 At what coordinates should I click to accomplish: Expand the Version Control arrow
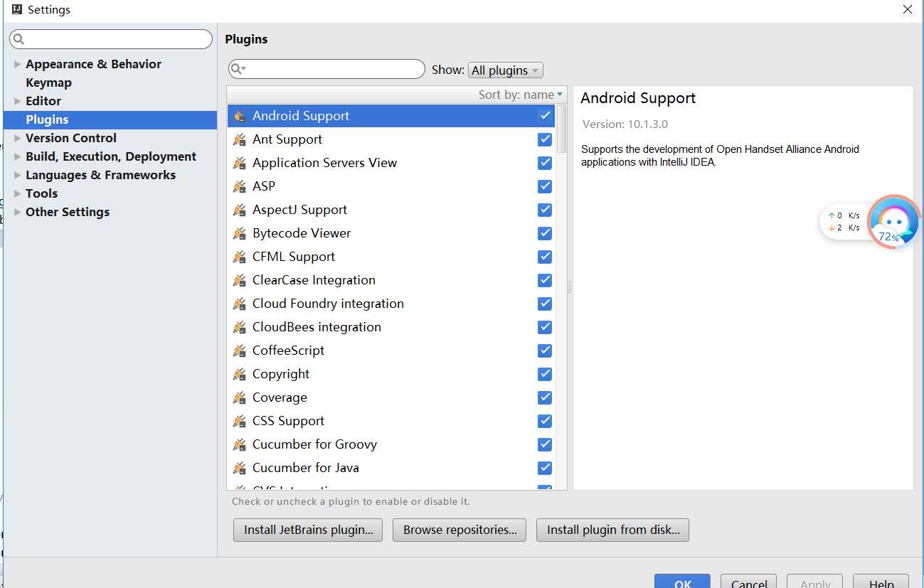click(17, 138)
